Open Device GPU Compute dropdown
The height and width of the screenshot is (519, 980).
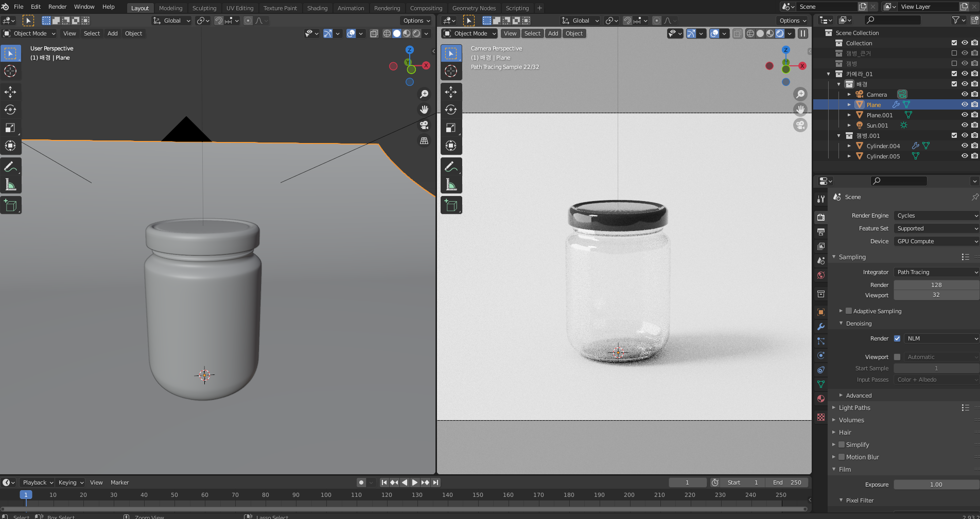(936, 241)
